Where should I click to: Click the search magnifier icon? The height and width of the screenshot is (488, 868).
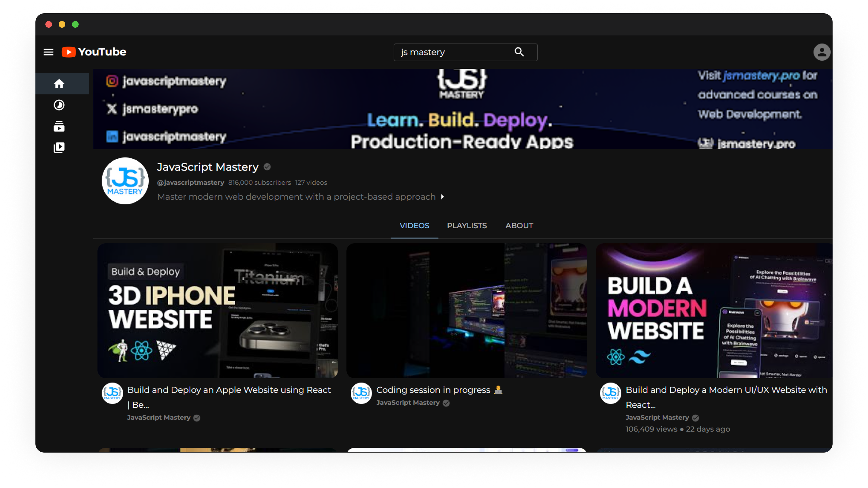[519, 52]
